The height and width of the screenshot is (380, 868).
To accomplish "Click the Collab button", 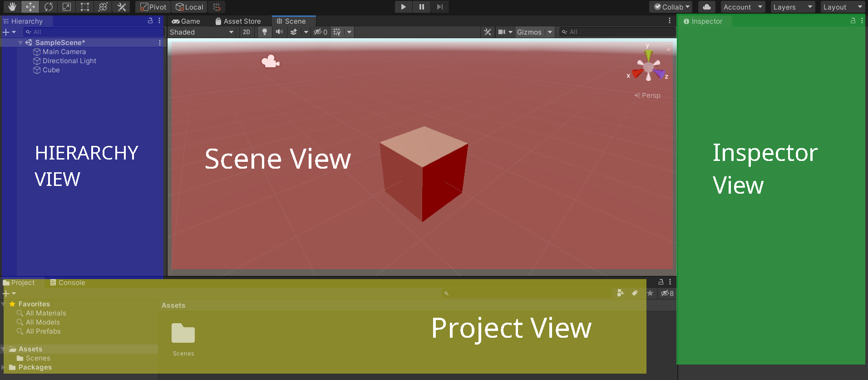I will click(672, 7).
